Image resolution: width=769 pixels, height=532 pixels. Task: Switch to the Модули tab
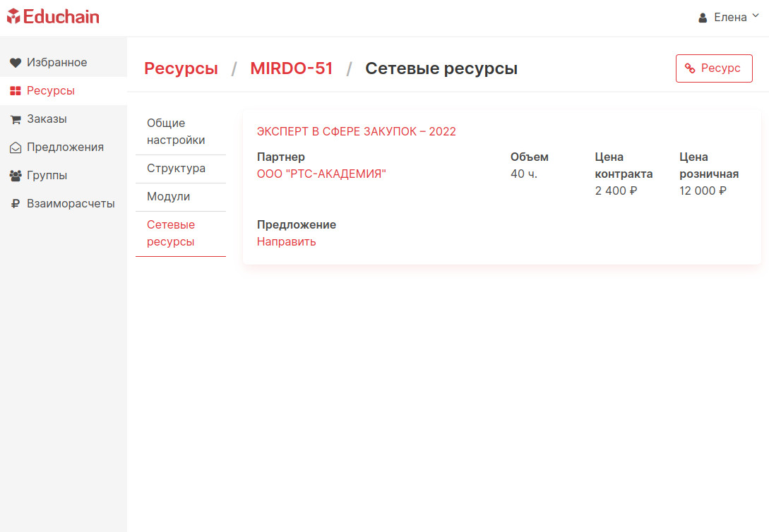coord(181,197)
